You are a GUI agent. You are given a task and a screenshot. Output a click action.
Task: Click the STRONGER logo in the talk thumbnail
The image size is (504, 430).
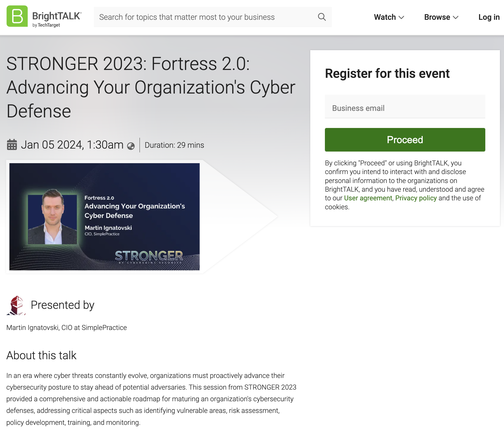(149, 255)
